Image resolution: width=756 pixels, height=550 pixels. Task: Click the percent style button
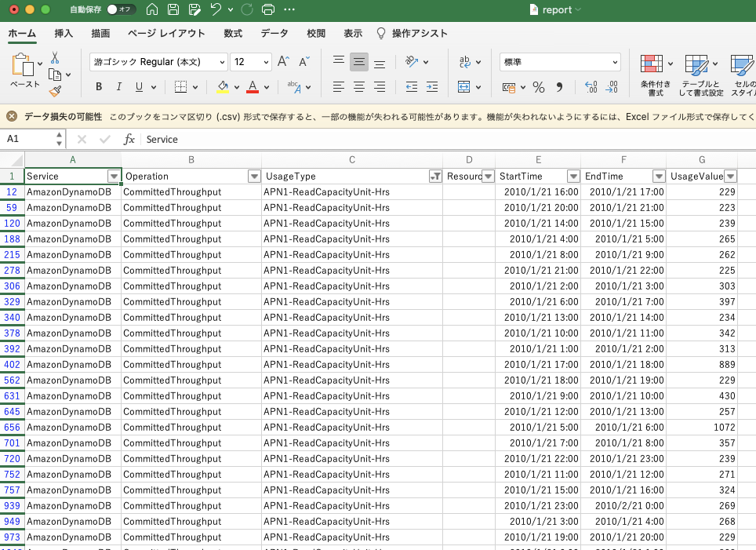539,87
